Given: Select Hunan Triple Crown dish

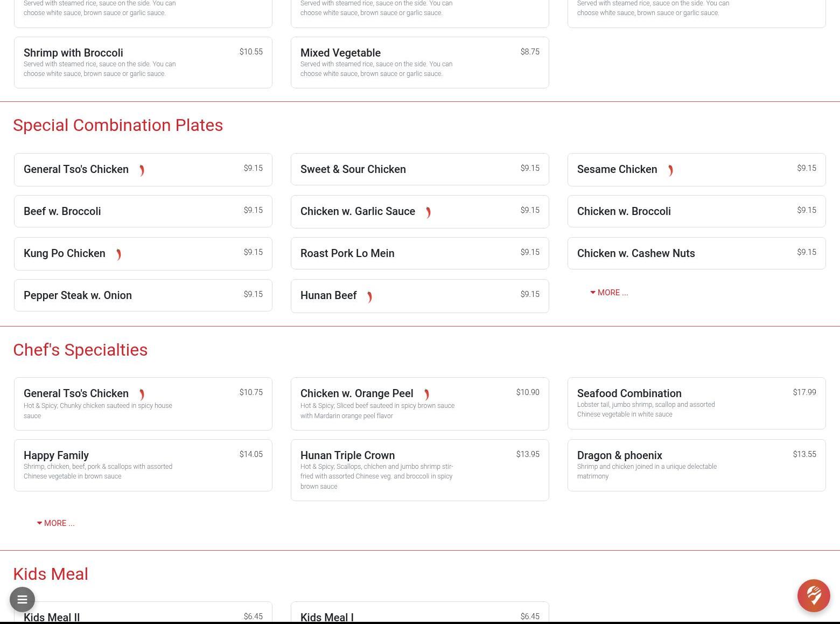Looking at the screenshot, I should (x=420, y=470).
